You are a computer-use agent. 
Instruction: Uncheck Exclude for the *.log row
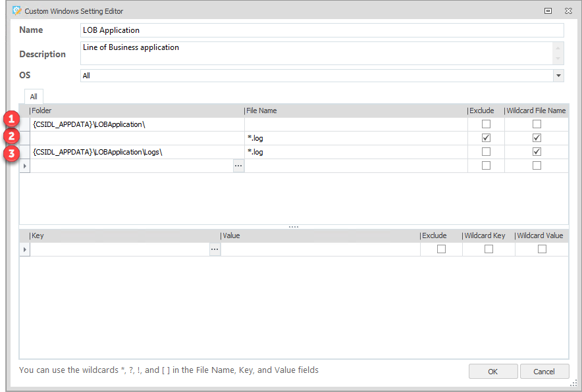click(x=486, y=138)
